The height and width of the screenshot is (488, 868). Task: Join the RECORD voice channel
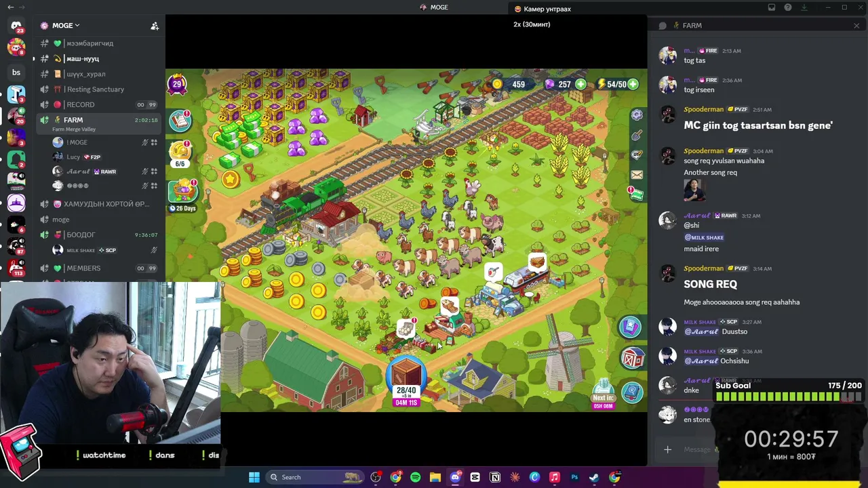click(99, 105)
